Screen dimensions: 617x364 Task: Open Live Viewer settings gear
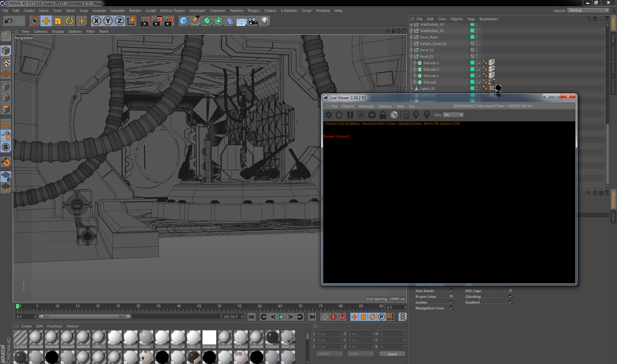click(372, 115)
